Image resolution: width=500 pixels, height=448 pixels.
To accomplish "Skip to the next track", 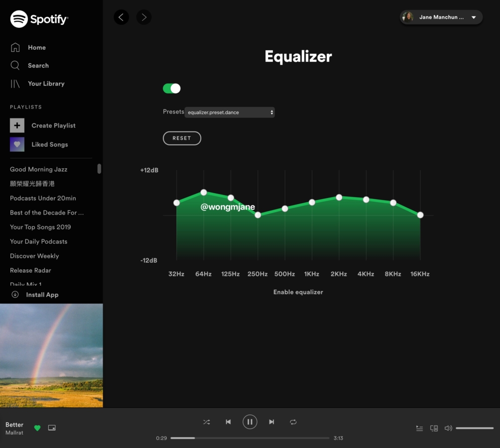I will click(271, 422).
